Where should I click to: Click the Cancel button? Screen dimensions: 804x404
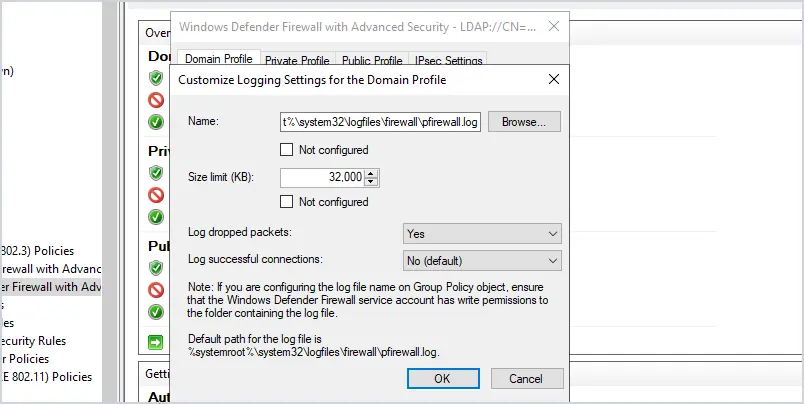tap(527, 378)
